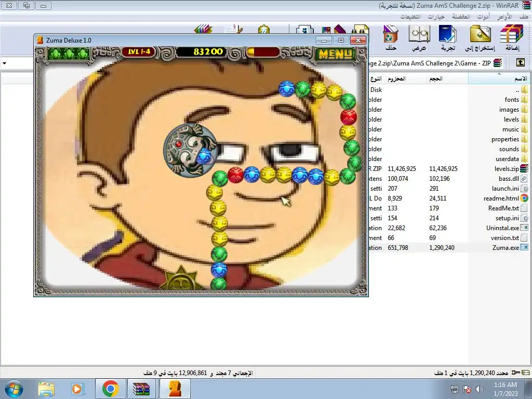Click the Zuma Deluxe title bar icon
532x399 pixels.
click(x=40, y=41)
